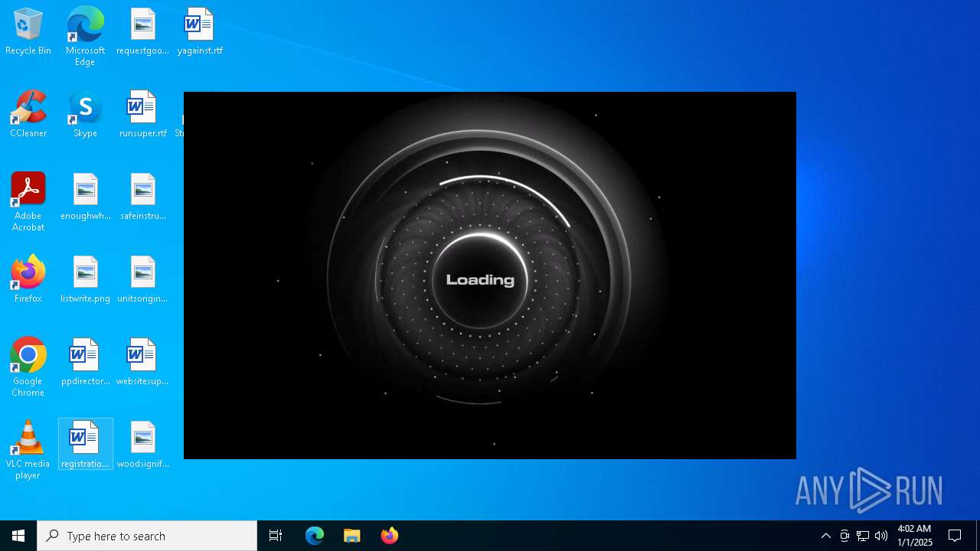Select the unitsorigin... image file
The height and width of the screenshot is (551, 980).
(x=142, y=280)
